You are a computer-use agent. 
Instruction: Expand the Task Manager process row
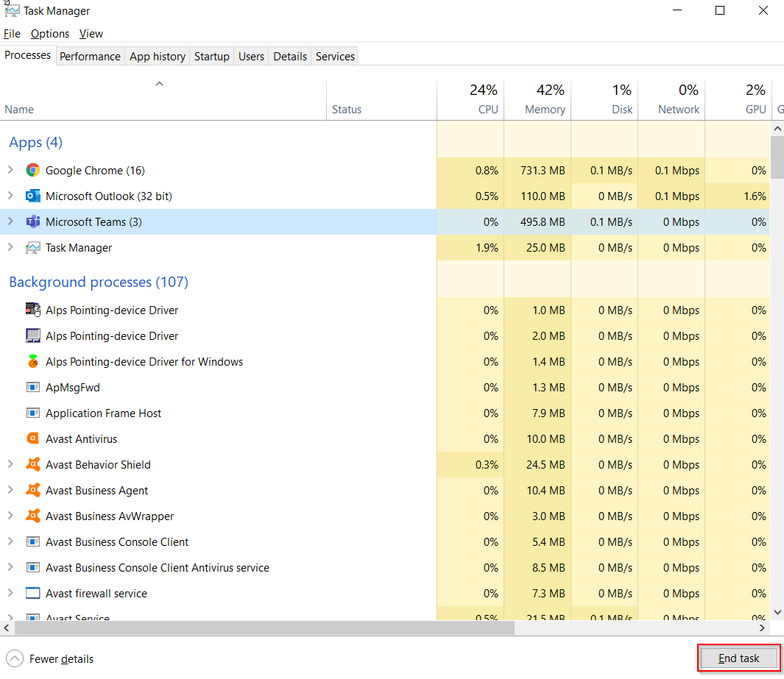10,247
